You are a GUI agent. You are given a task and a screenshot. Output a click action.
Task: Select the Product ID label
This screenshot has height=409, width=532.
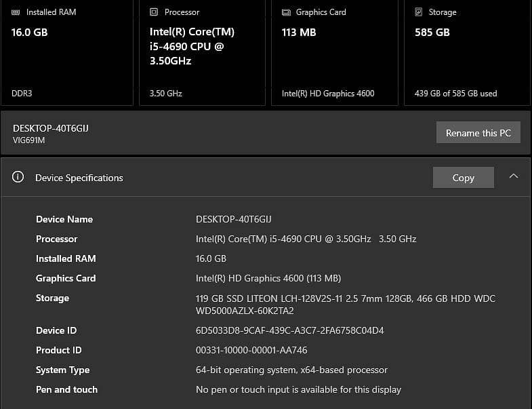[59, 350]
